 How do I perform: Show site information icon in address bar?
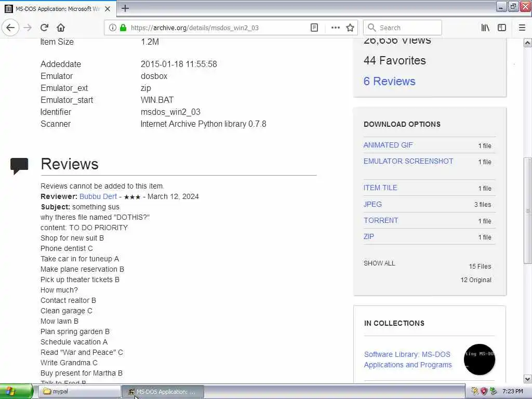click(113, 28)
